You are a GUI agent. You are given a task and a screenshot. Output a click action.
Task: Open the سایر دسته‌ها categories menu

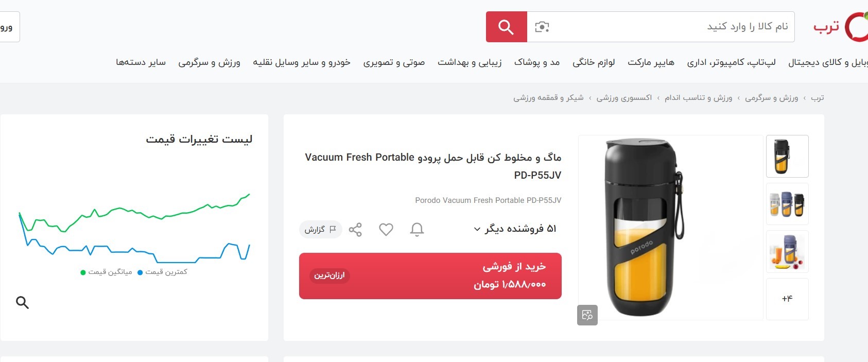(141, 62)
